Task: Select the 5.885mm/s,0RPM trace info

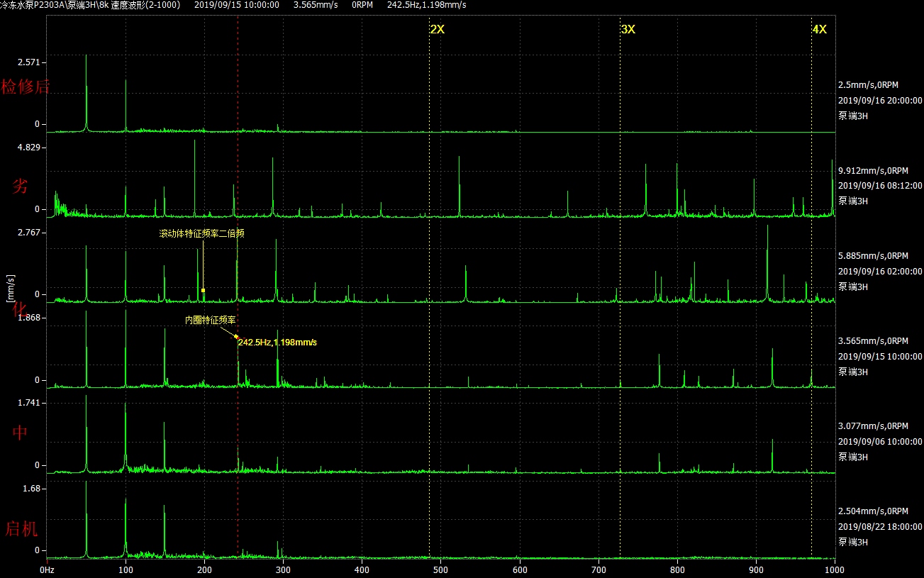Action: coord(873,255)
